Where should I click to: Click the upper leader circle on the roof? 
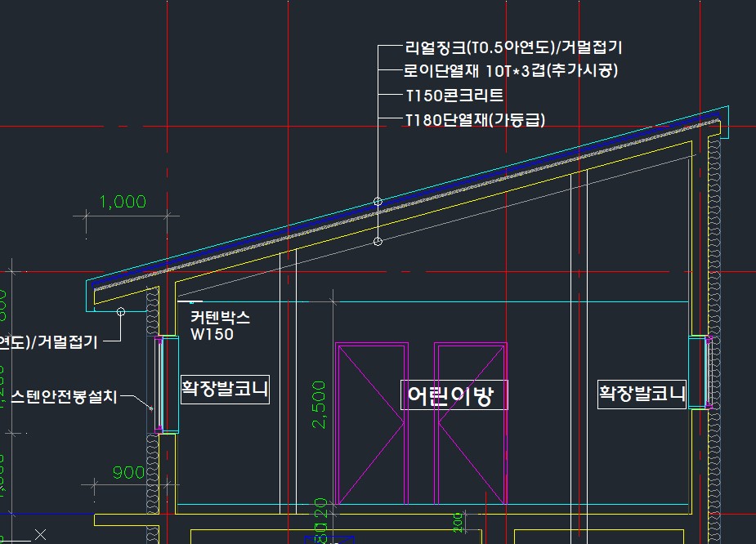click(378, 201)
